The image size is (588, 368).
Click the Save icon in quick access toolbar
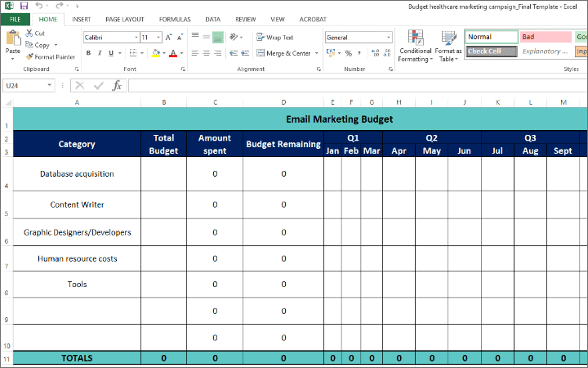[22, 5]
